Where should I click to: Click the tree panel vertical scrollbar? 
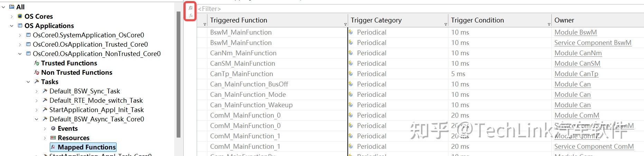[x=178, y=69]
